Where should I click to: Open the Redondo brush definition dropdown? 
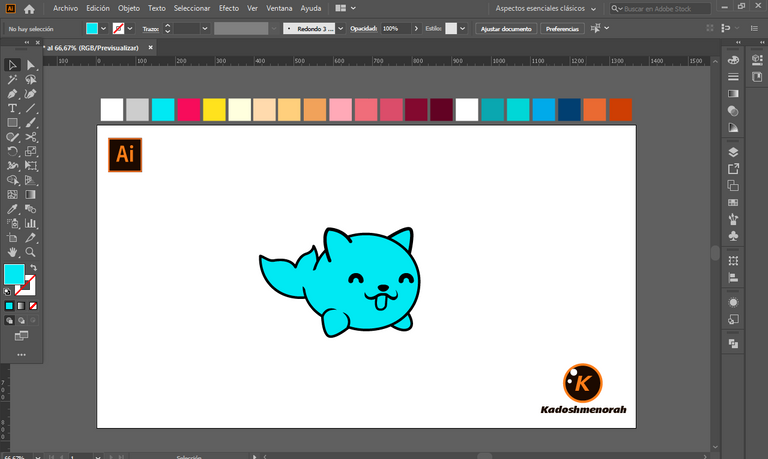point(340,28)
